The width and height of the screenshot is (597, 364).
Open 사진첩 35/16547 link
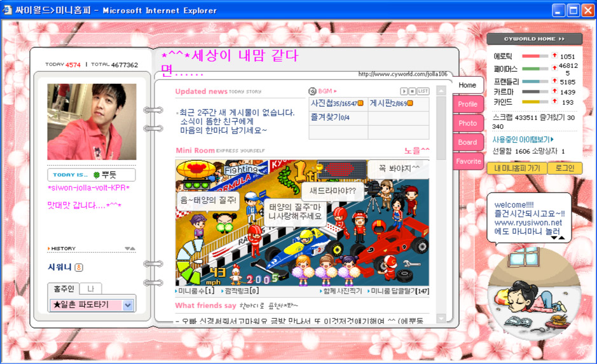[x=334, y=103]
